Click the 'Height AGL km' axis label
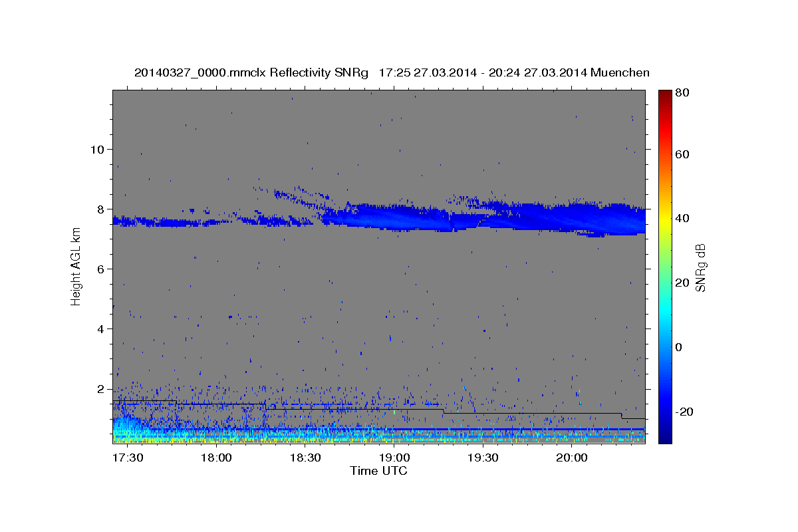The image size is (798, 532). [76, 266]
